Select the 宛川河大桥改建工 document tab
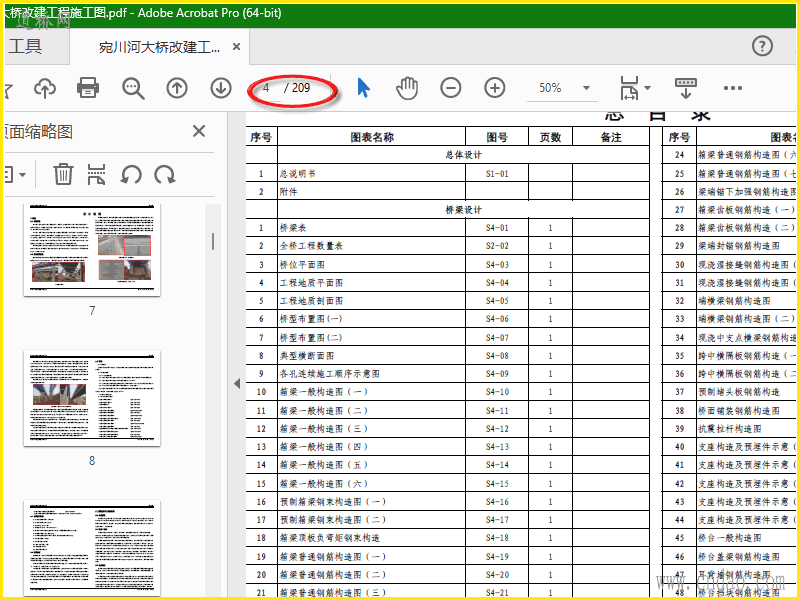 tap(159, 47)
